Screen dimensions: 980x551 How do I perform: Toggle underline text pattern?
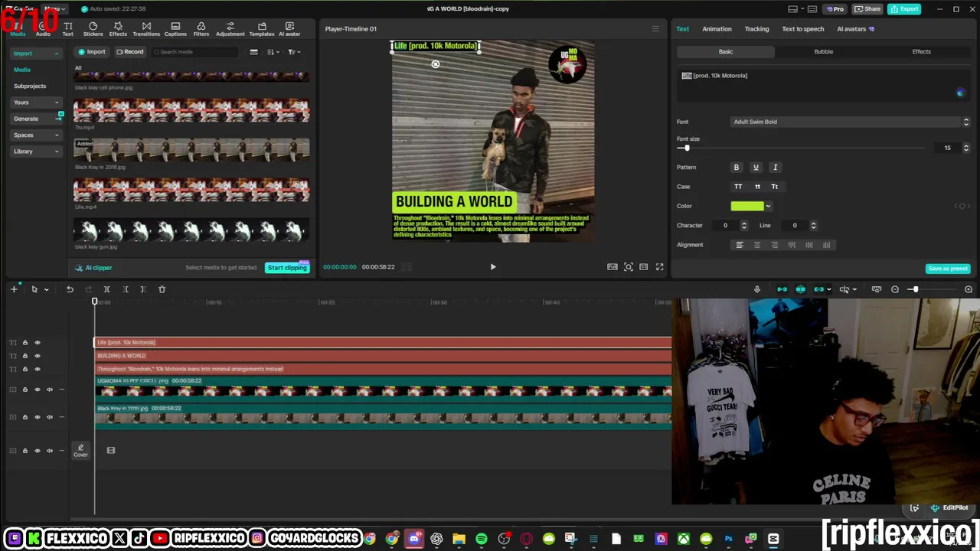(x=756, y=168)
